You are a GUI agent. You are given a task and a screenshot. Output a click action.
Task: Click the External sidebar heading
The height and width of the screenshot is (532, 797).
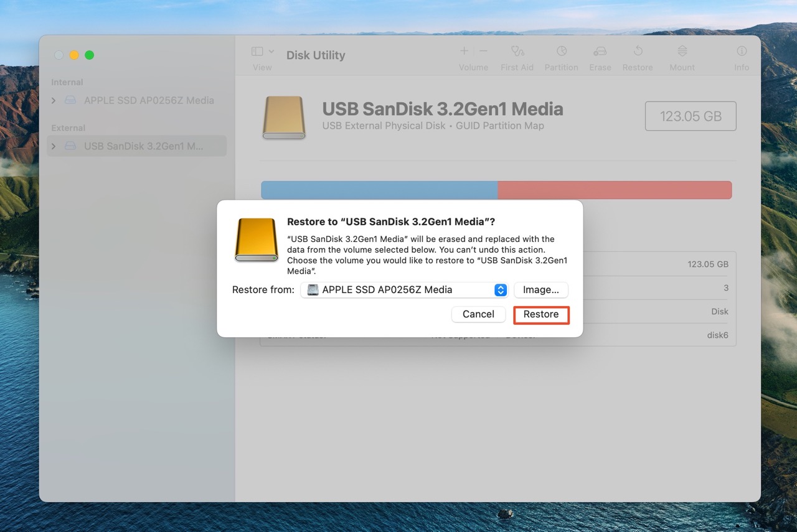tap(68, 128)
